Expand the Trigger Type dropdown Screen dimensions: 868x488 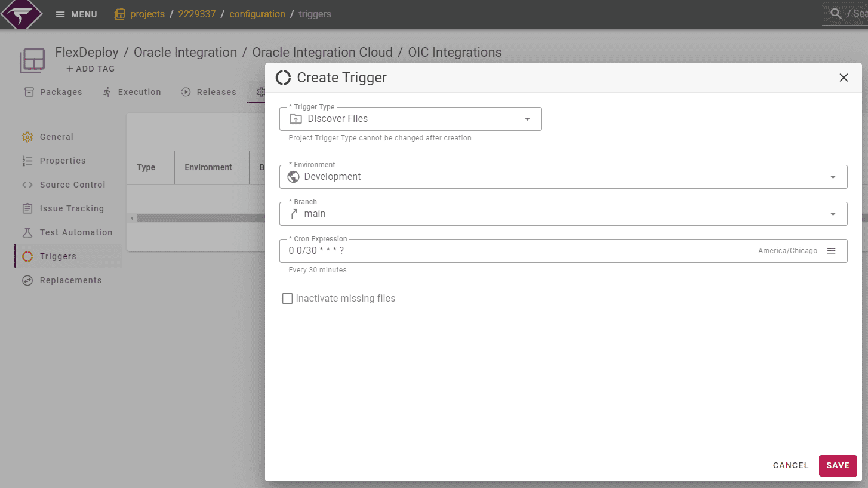(411, 119)
